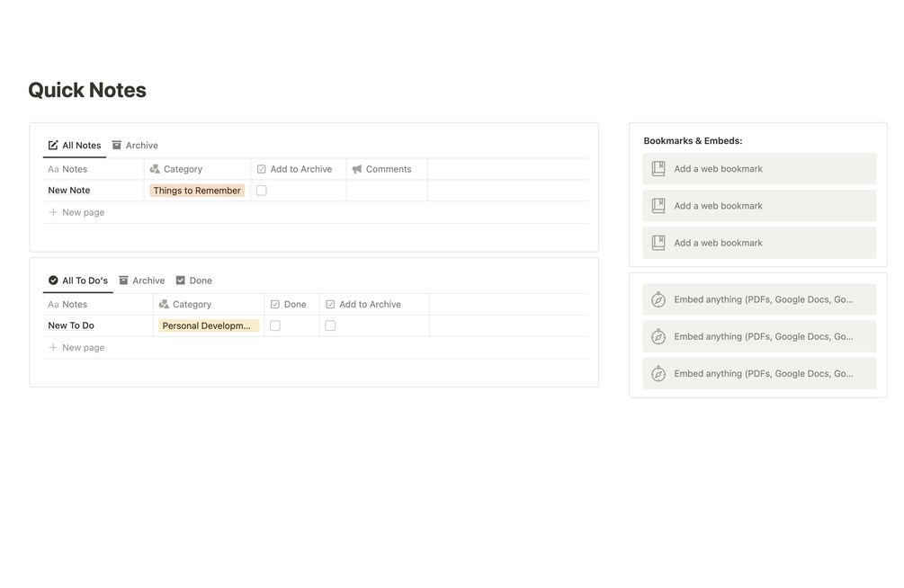
Task: Switch to the Done tab
Action: click(194, 281)
